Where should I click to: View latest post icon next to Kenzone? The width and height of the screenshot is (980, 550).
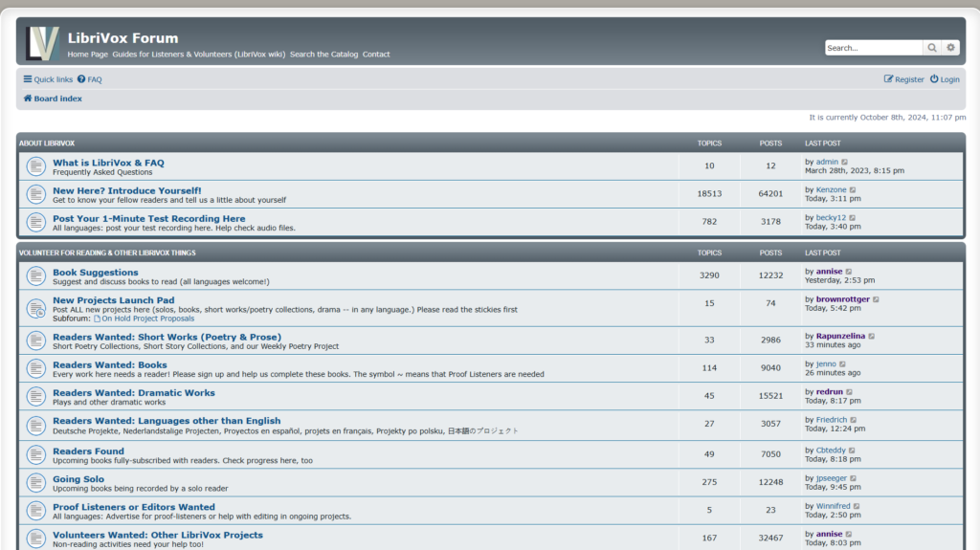pyautogui.click(x=853, y=190)
